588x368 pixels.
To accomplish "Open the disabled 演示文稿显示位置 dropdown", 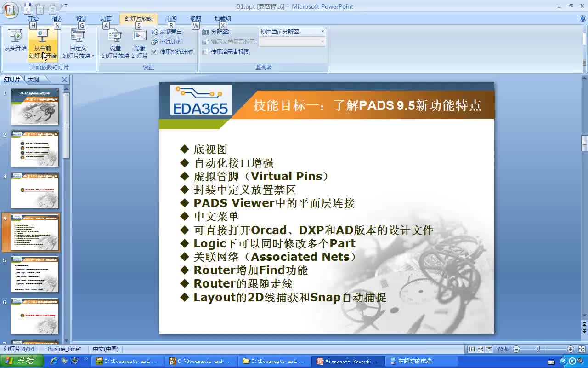I will (x=292, y=42).
